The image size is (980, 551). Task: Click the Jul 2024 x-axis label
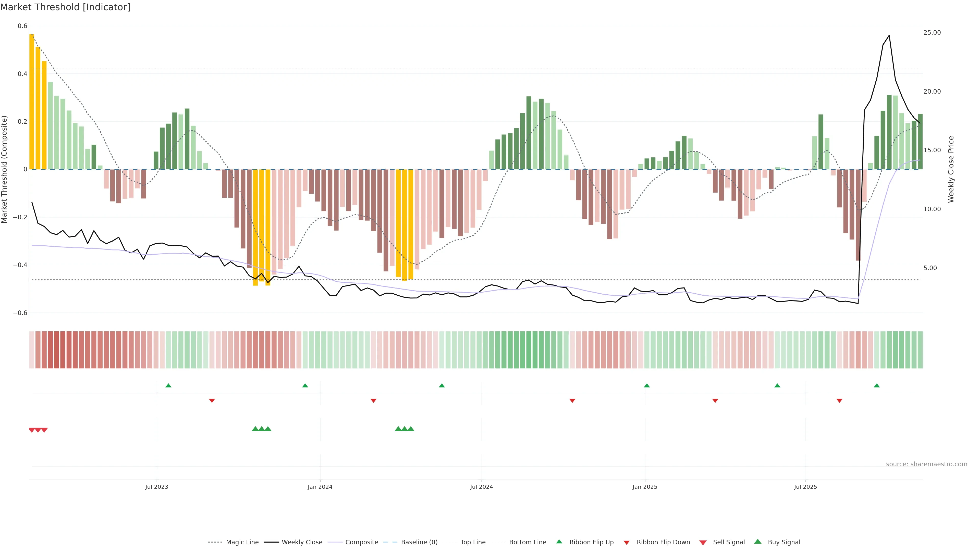(481, 487)
